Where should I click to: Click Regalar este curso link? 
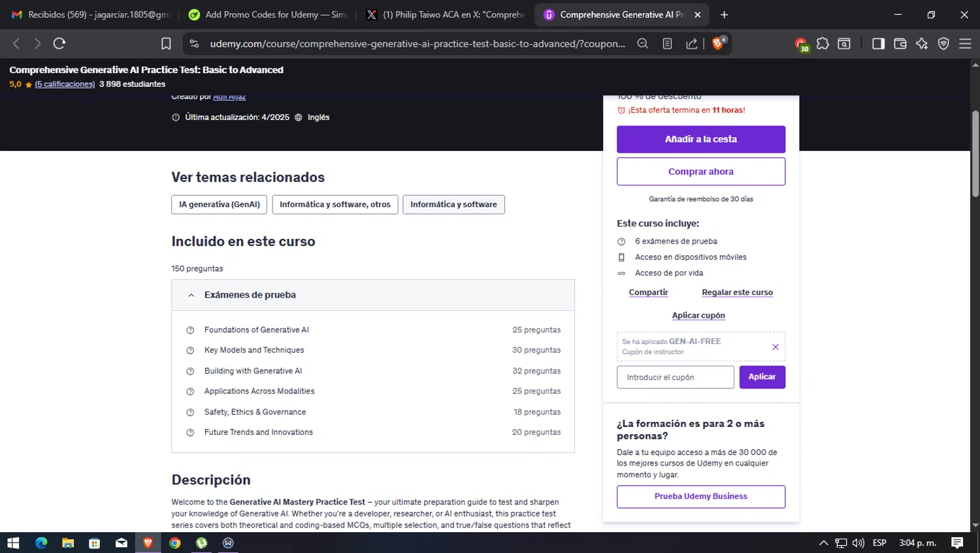click(x=737, y=292)
